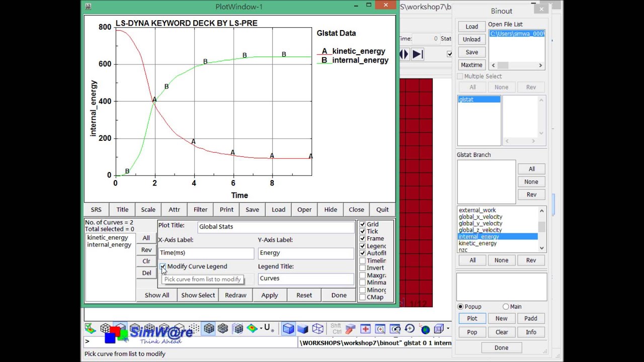This screenshot has width=644, height=362.
Task: Select the Popup radio button
Action: pyautogui.click(x=460, y=307)
